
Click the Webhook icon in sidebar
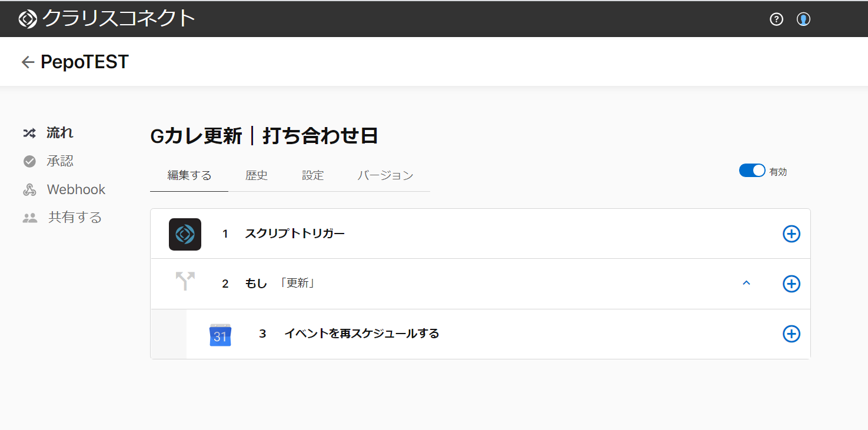[x=29, y=189]
